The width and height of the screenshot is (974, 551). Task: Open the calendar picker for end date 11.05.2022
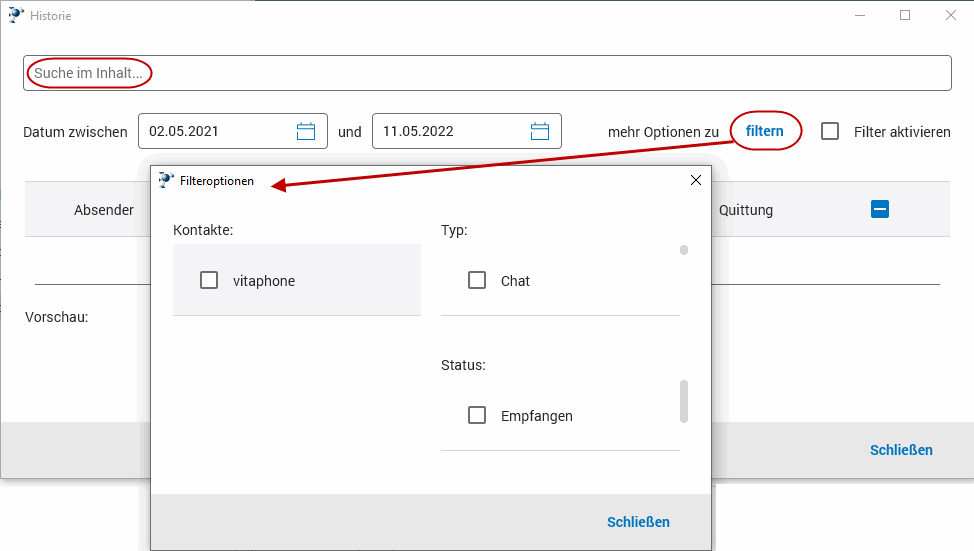tap(540, 131)
